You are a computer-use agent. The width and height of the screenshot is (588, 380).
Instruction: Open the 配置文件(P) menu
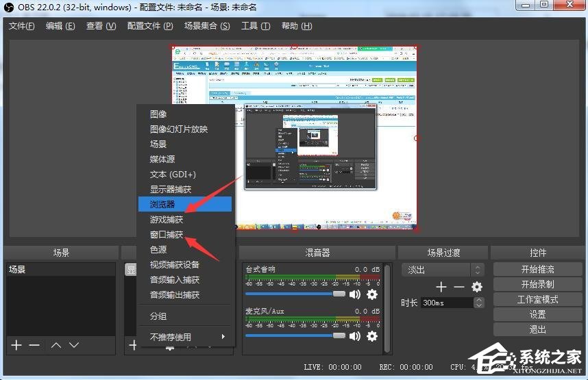(150, 26)
